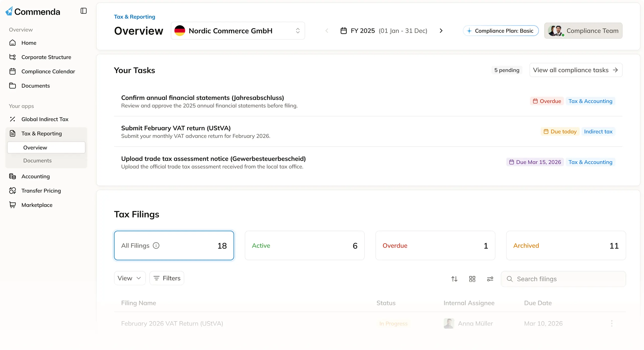Viewport: 644px width, 350px height.
Task: Click the sort arrows icon
Action: click(x=454, y=279)
